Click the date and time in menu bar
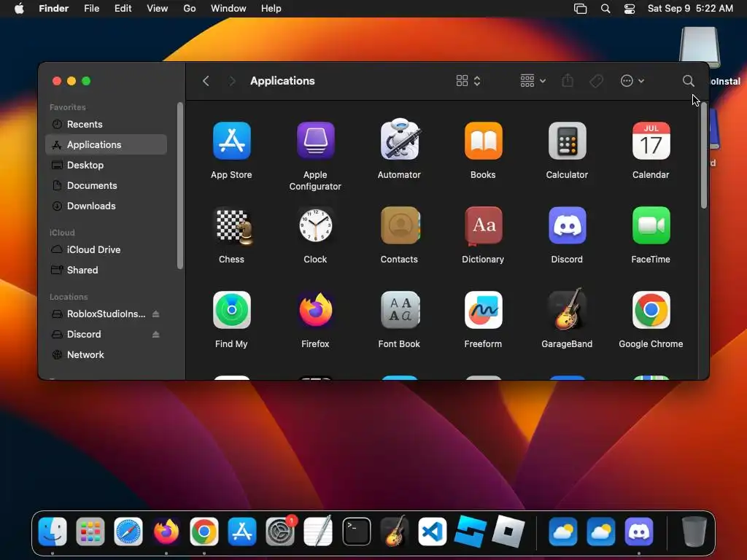The height and width of the screenshot is (560, 747). click(x=690, y=9)
